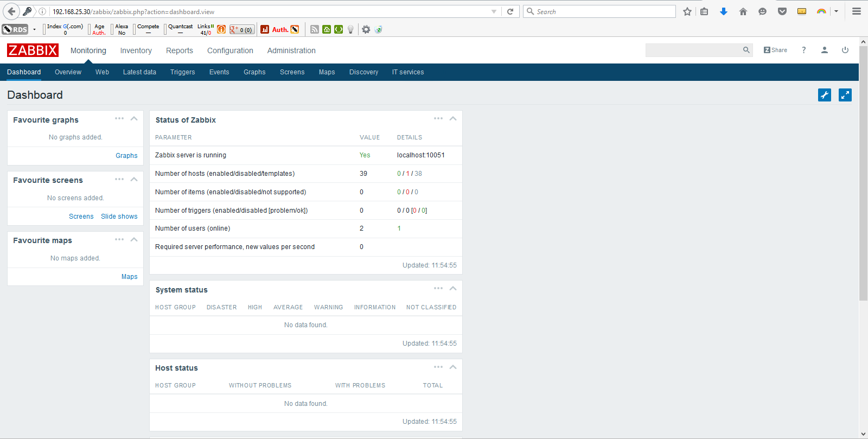Open help via the question mark icon
Image resolution: width=868 pixels, height=439 pixels.
[x=803, y=50]
